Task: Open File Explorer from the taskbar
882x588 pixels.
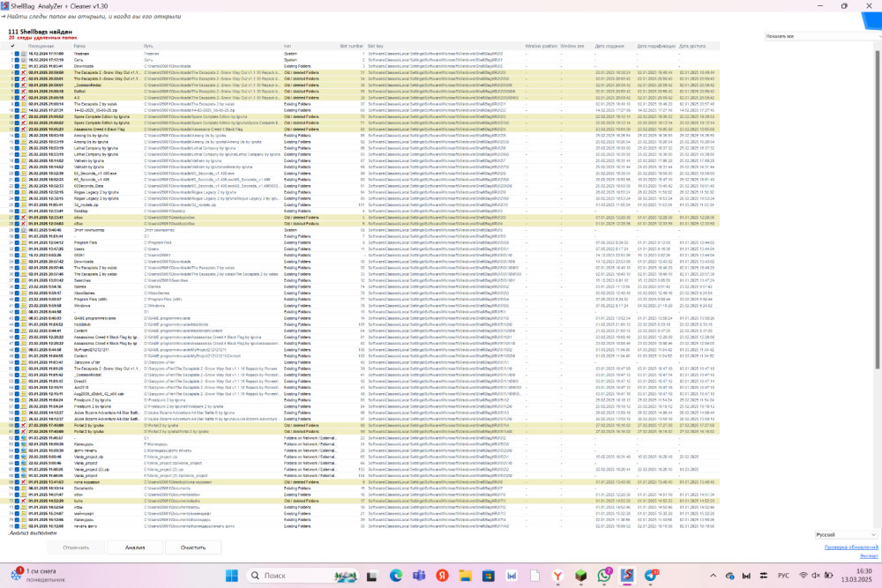Action: (x=465, y=575)
